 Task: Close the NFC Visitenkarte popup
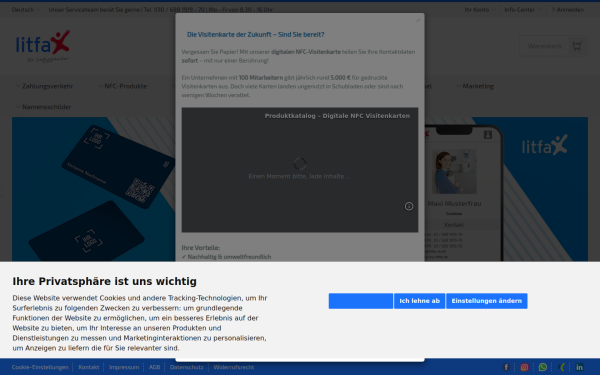coord(418,20)
